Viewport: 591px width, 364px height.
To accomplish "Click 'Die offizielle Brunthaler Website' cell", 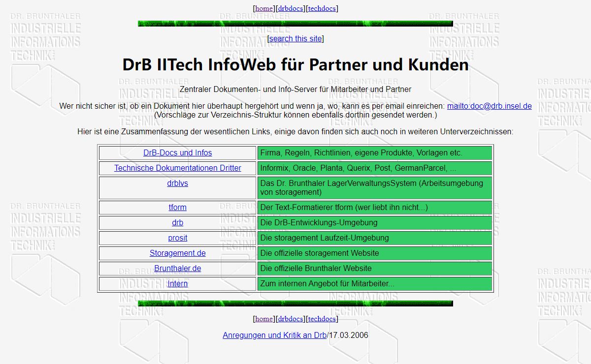I will [x=375, y=269].
